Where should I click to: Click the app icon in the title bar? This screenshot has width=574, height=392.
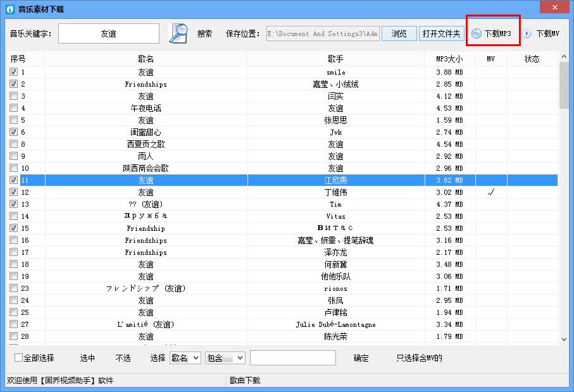[x=9, y=8]
